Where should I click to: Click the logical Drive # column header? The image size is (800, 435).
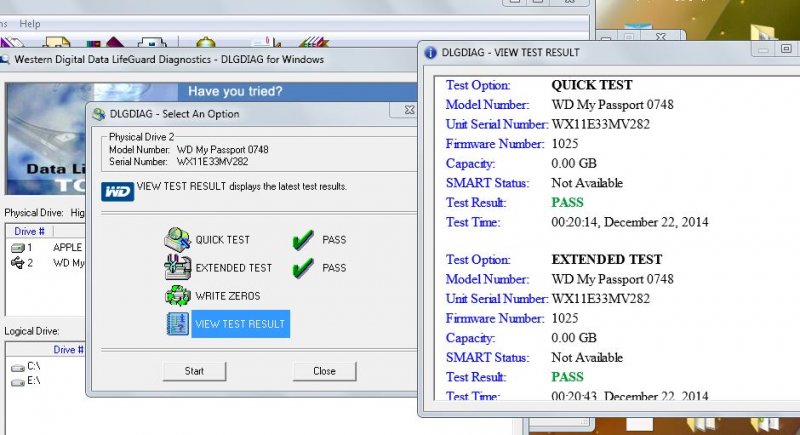pos(68,350)
